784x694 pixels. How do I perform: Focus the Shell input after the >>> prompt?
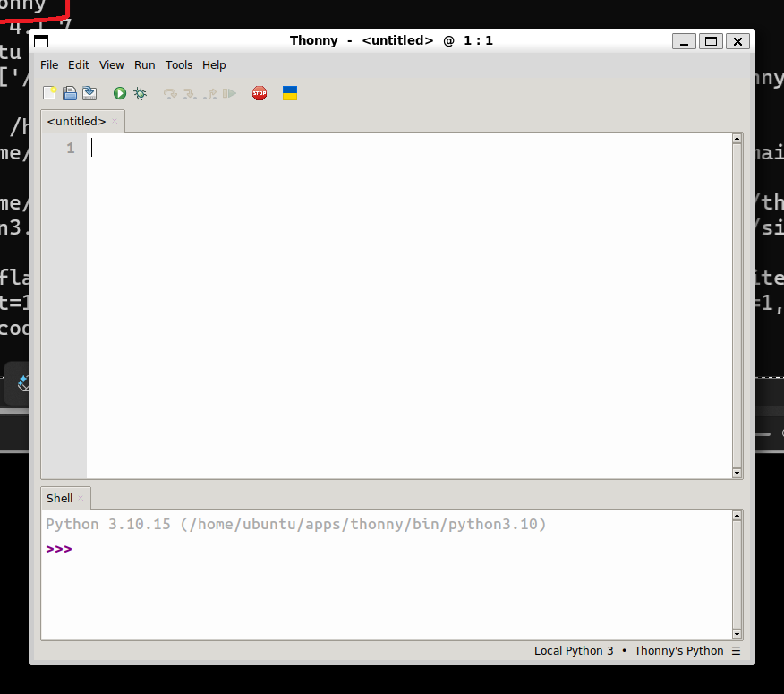pyautogui.click(x=400, y=549)
